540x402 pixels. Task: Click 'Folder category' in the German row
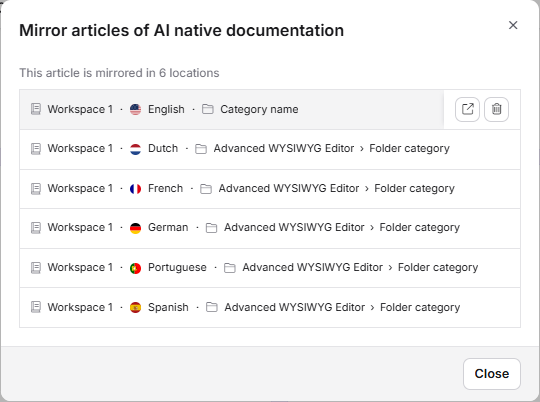point(419,228)
